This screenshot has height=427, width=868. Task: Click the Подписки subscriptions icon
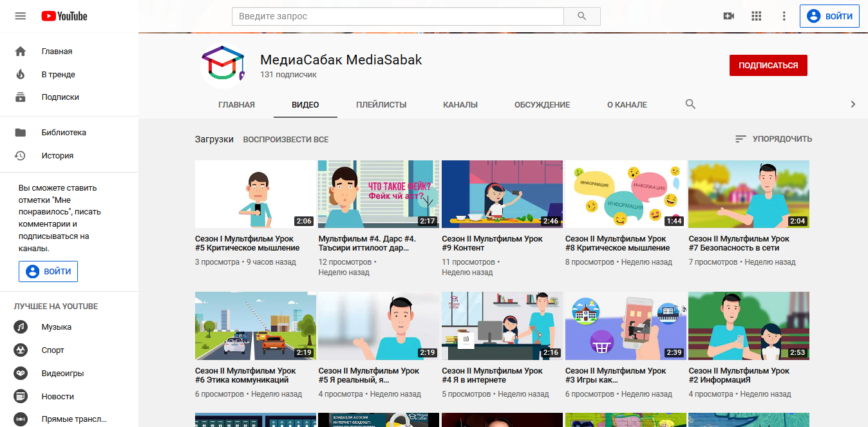[x=21, y=97]
